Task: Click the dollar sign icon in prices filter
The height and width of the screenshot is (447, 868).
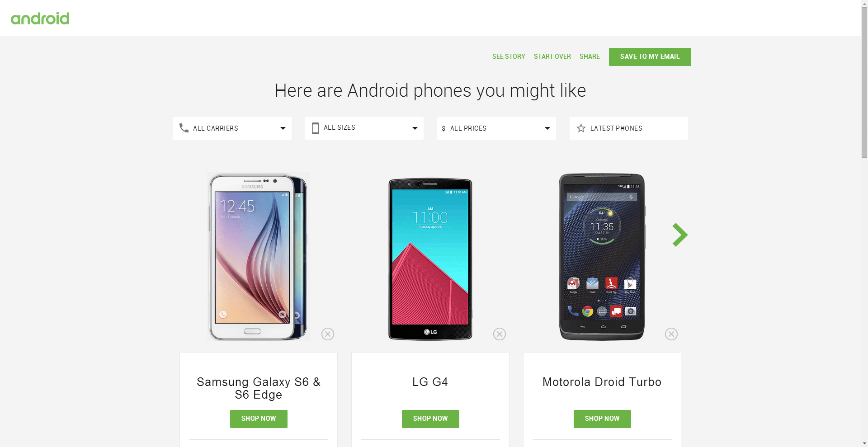Action: (443, 129)
